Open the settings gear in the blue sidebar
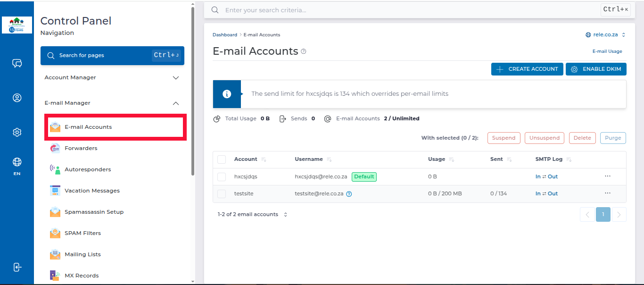Image resolution: width=644 pixels, height=285 pixels. (17, 132)
